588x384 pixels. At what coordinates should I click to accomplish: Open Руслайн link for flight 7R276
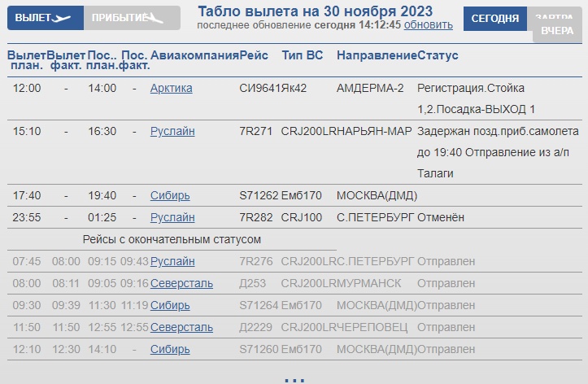coord(172,261)
